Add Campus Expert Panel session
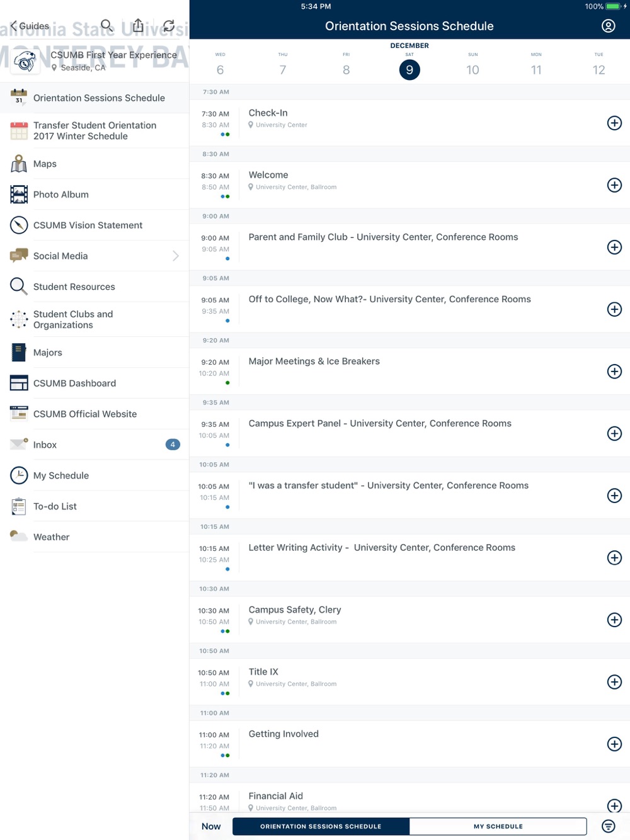630x840 pixels. 614,433
